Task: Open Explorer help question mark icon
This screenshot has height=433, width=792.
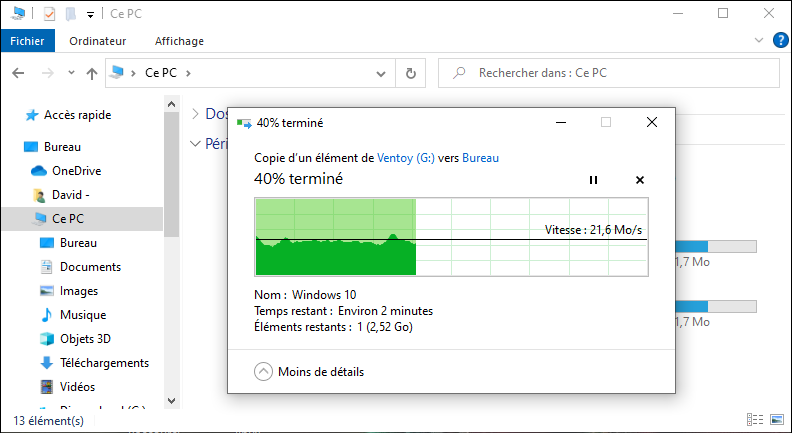Action: [780, 41]
